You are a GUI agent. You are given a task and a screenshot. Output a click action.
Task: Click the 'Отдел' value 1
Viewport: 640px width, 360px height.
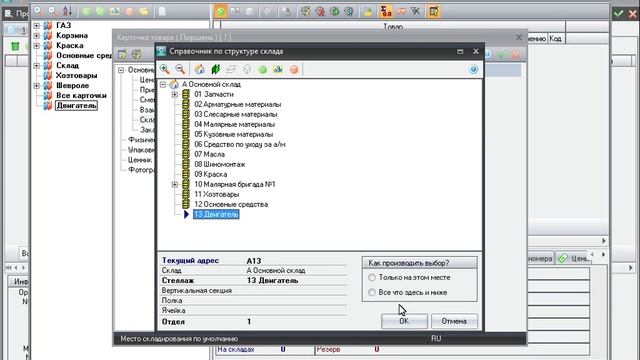pyautogui.click(x=249, y=322)
